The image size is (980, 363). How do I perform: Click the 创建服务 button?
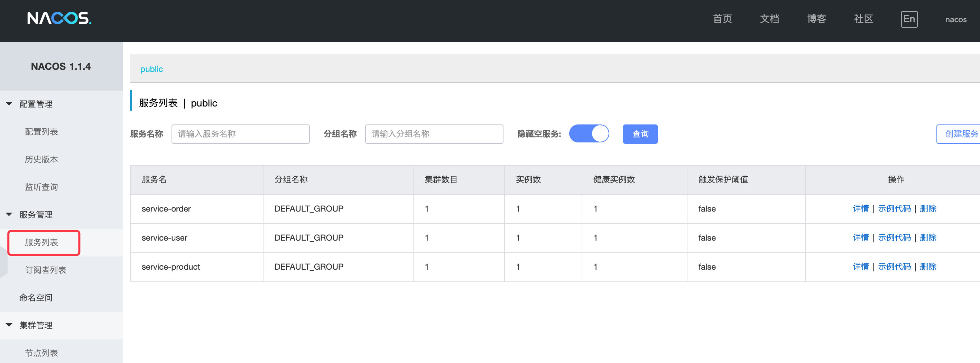958,134
